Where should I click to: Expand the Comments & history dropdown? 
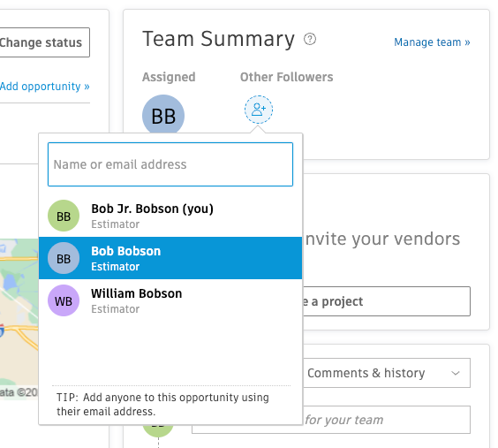click(387, 373)
